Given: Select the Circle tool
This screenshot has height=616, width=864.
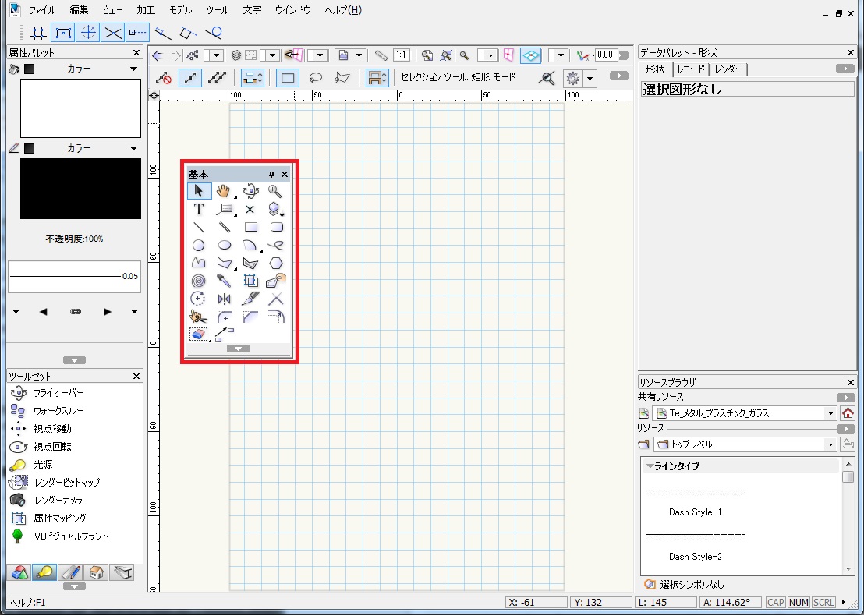Looking at the screenshot, I should point(198,245).
